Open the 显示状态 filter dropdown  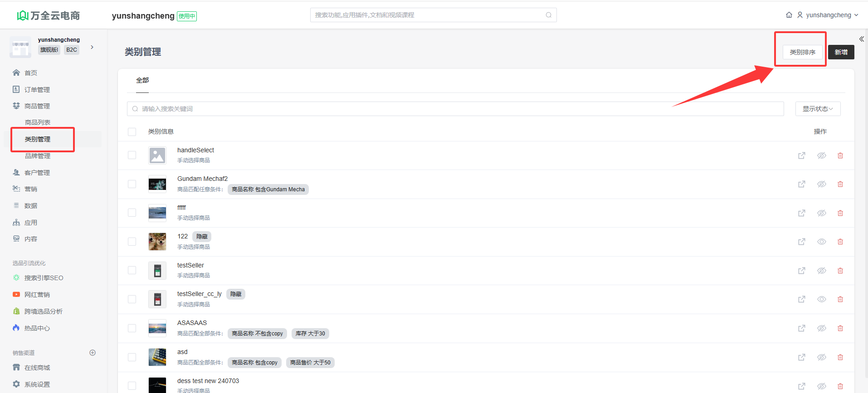pyautogui.click(x=817, y=109)
